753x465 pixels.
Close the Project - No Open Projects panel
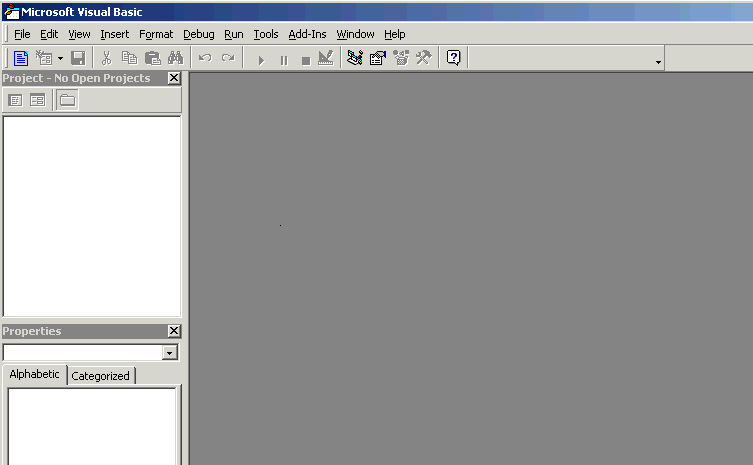pos(174,78)
